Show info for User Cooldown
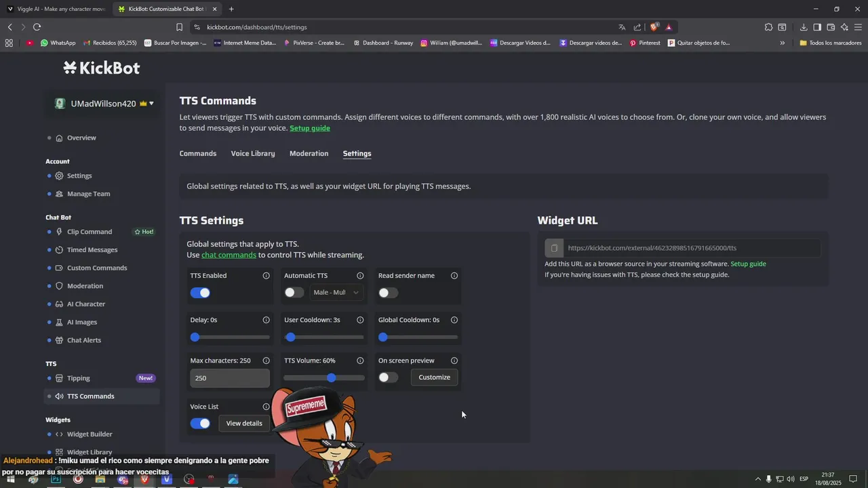 coord(360,320)
